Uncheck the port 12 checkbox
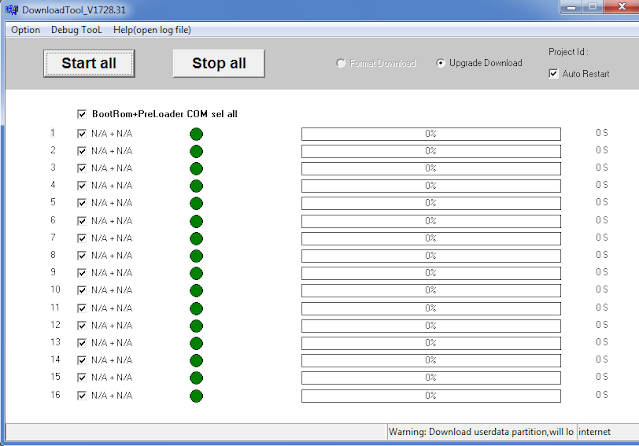Viewport: 639px width, 446px height. pyautogui.click(x=82, y=326)
